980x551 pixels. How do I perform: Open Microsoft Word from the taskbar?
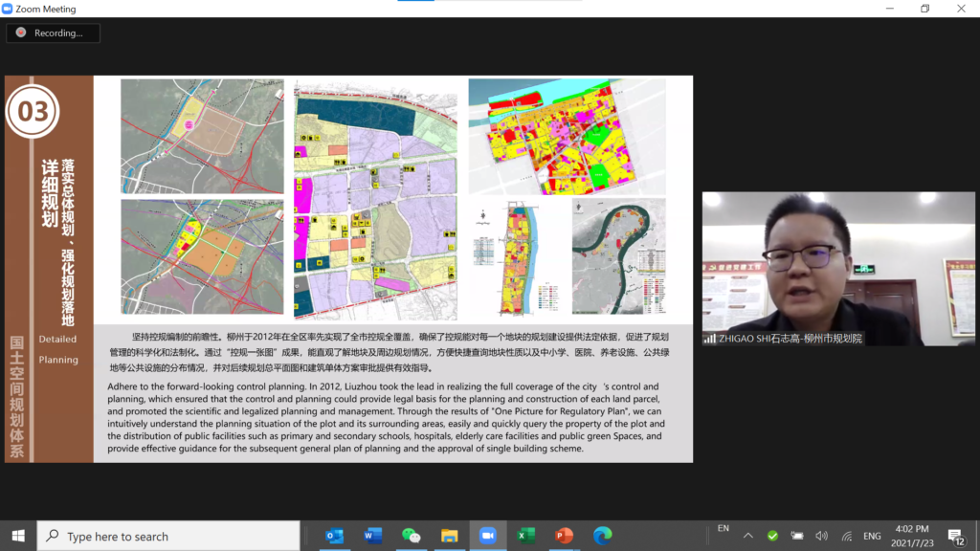373,536
